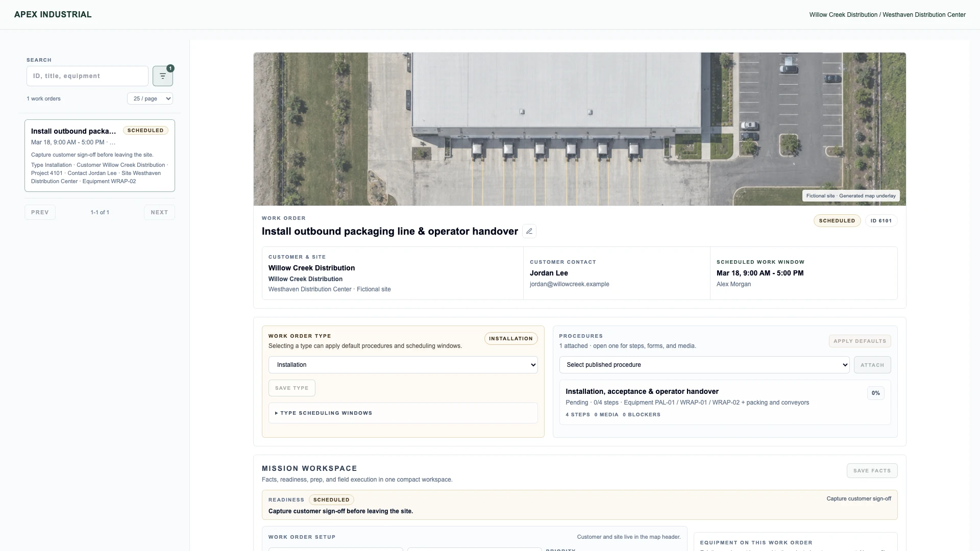Click the Scheduled badge on the sidebar card
The width and height of the screenshot is (980, 551).
[145, 131]
